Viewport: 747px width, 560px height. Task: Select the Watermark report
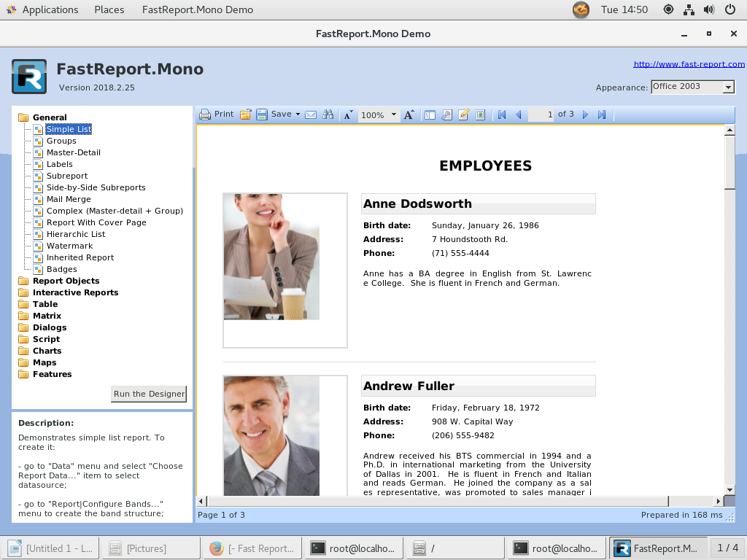pyautogui.click(x=69, y=246)
